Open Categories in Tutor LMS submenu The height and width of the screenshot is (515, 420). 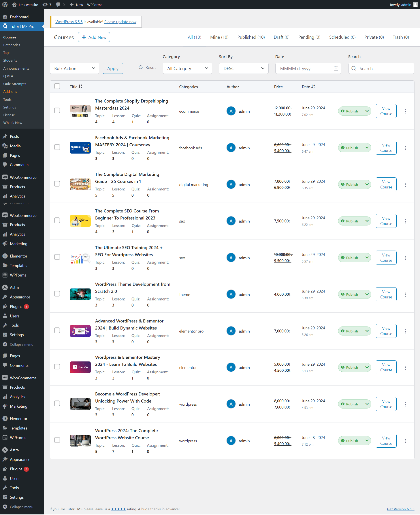[12, 45]
